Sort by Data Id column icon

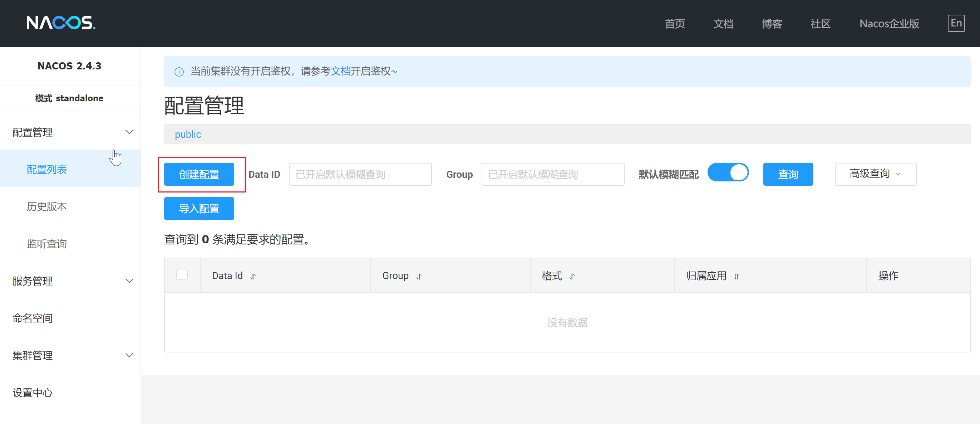coord(253,276)
